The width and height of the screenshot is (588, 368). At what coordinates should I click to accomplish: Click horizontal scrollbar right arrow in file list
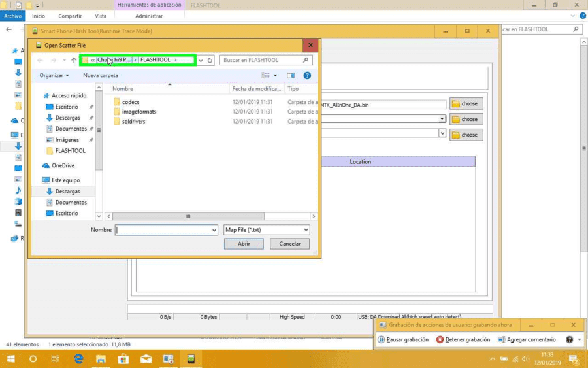(x=314, y=216)
